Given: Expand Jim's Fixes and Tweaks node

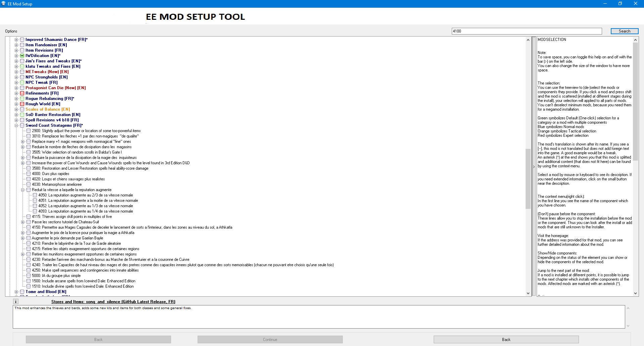Looking at the screenshot, I should (x=16, y=61).
